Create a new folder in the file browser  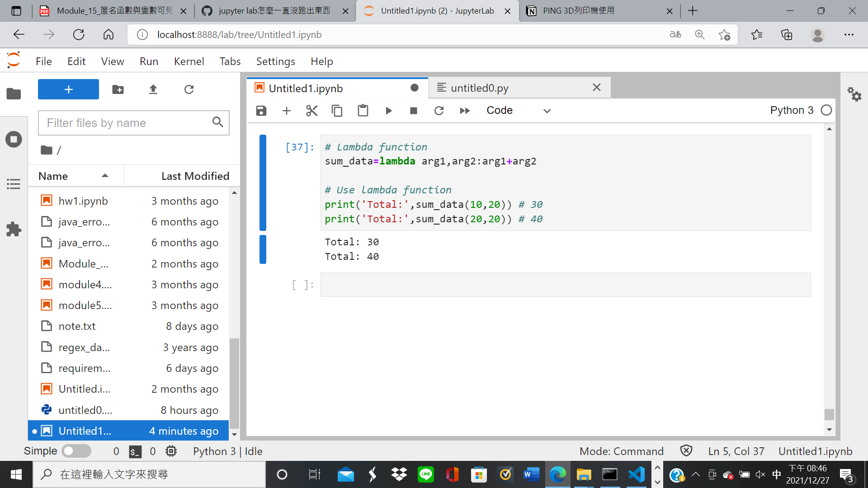click(118, 89)
